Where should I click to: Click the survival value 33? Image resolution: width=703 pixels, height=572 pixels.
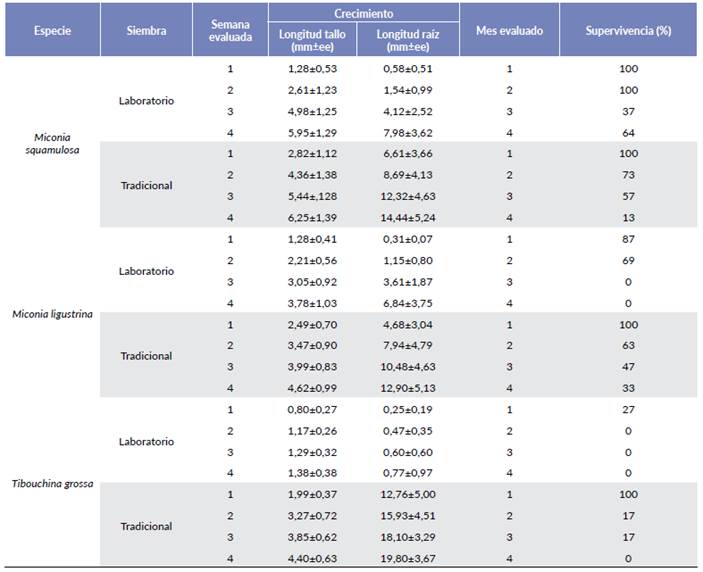pyautogui.click(x=628, y=388)
